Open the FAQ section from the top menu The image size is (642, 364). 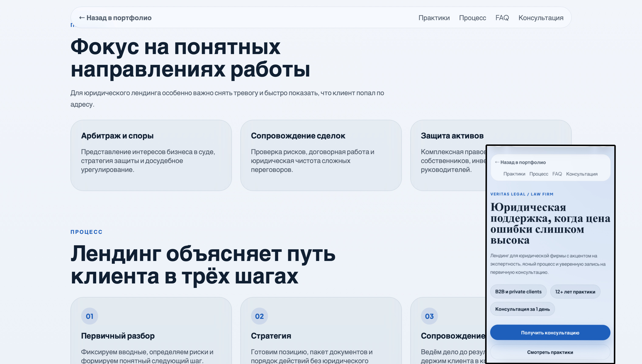click(502, 18)
